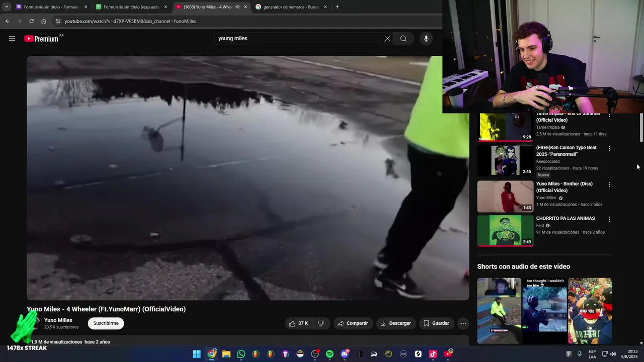Open the YouTube hamburger guide menu
This screenshot has height=362, width=644.
12,38
